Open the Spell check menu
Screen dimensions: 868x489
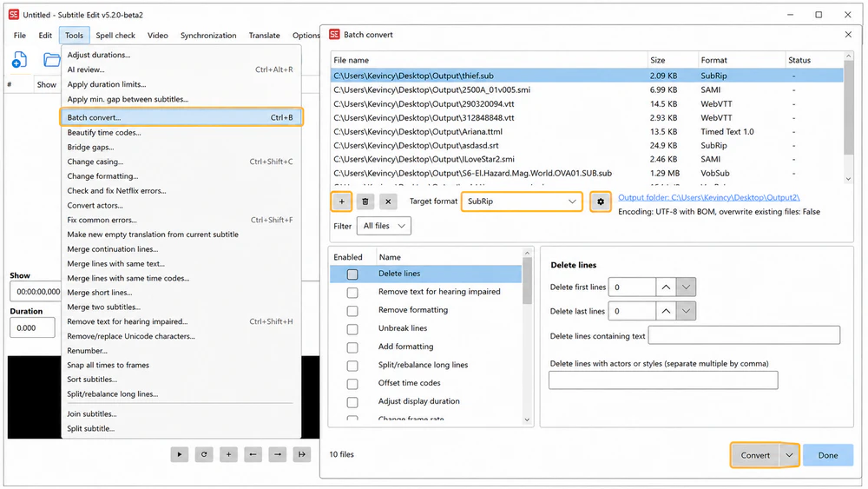tap(115, 36)
